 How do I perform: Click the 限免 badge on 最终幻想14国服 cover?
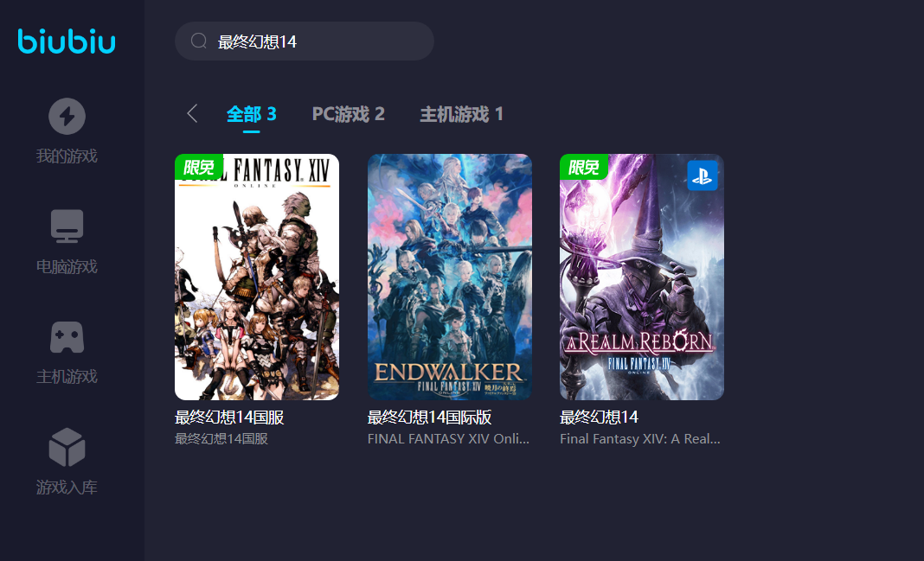point(199,167)
